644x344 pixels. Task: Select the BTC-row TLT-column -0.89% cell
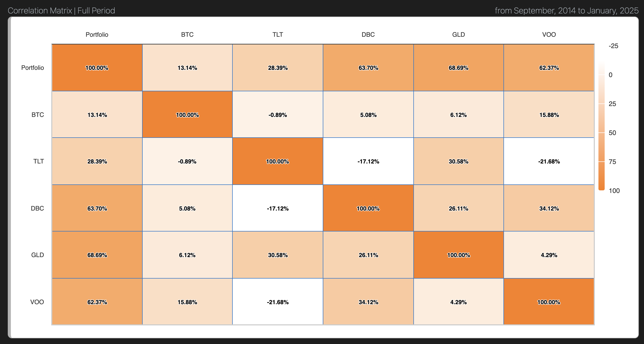tap(277, 115)
